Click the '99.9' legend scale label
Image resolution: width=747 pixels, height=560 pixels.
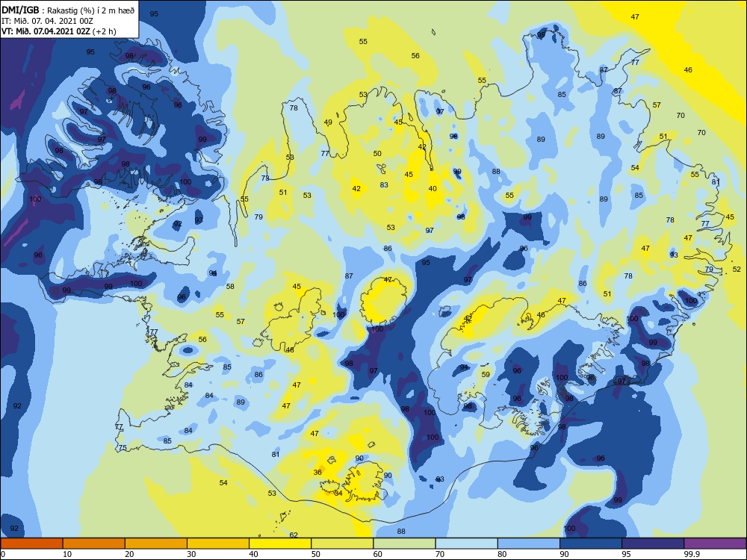691,554
